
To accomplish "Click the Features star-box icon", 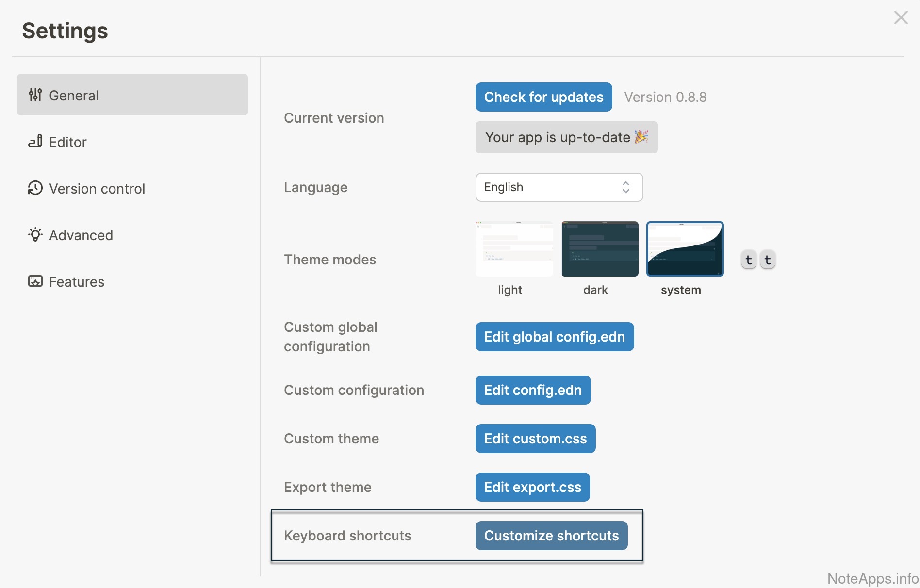I will (x=35, y=281).
